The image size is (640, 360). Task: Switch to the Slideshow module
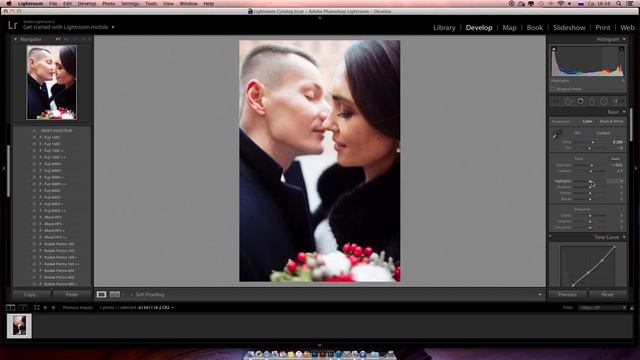pyautogui.click(x=569, y=27)
